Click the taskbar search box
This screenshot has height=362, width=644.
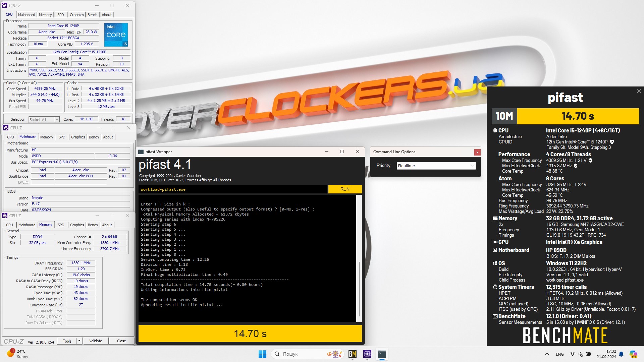(308, 354)
